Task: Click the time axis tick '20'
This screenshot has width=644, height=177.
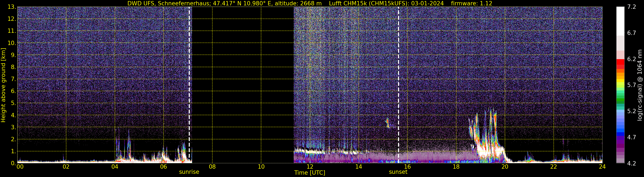Action: coord(505,167)
